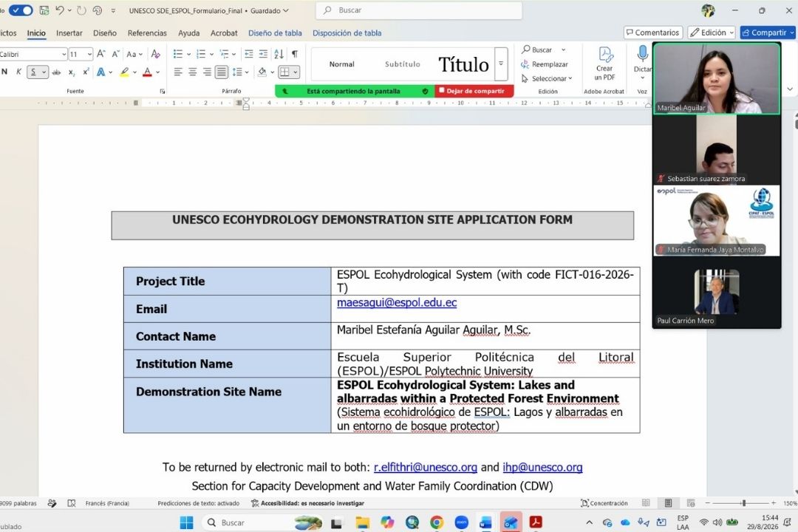Apply text effects with blue A icon
The width and height of the screenshot is (798, 532).
coord(100,72)
